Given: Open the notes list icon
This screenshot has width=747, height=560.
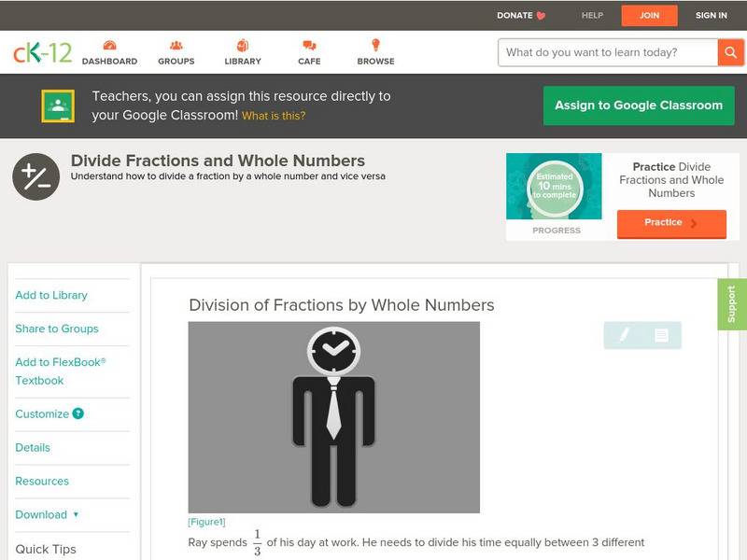Looking at the screenshot, I should pyautogui.click(x=661, y=335).
